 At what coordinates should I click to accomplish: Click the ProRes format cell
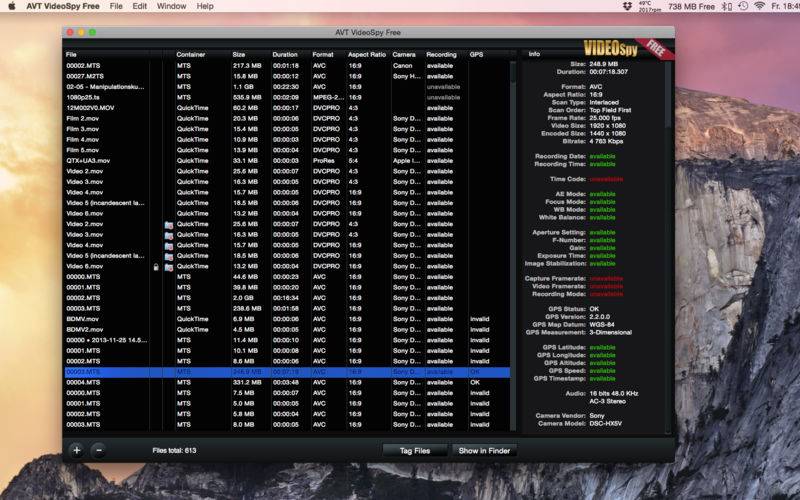[322, 161]
